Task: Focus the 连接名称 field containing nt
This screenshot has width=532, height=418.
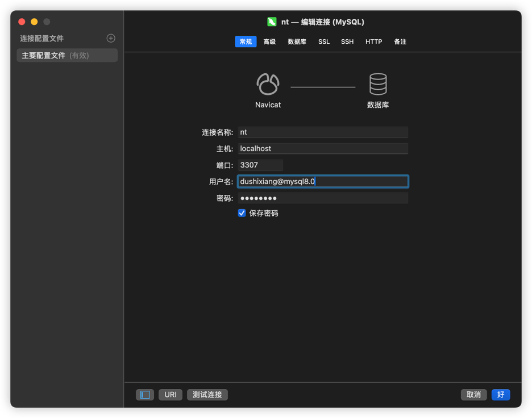Action: pos(323,132)
